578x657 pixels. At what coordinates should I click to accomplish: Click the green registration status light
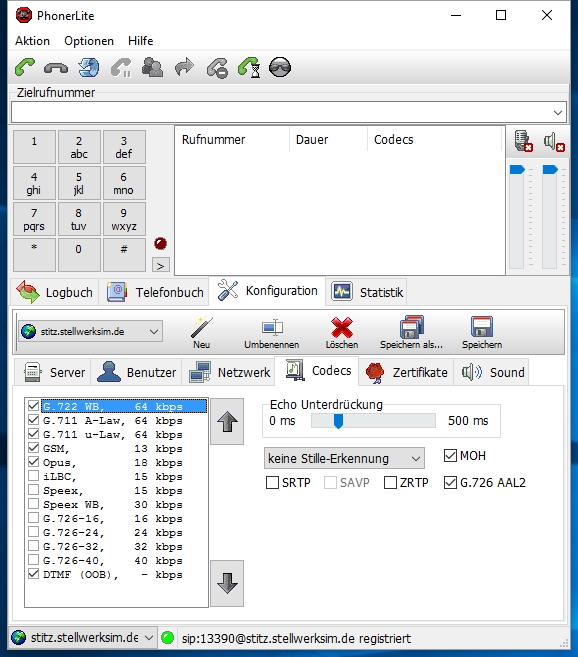click(x=168, y=638)
